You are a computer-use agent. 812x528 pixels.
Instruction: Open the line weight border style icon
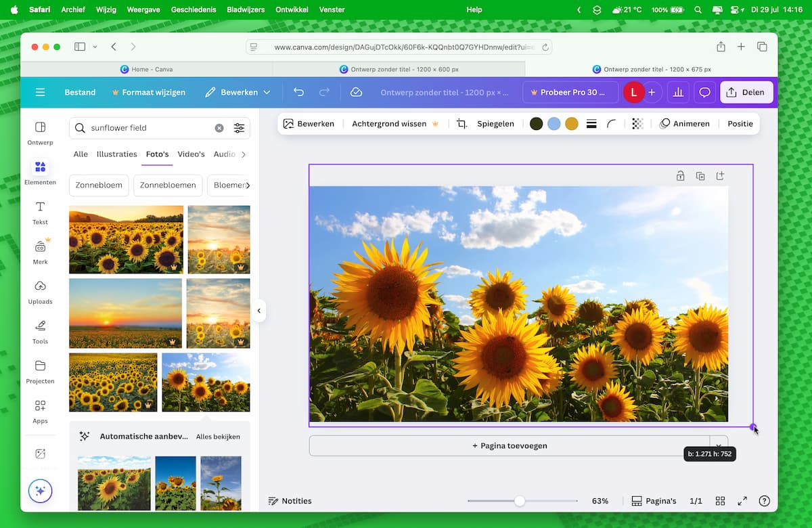coord(591,124)
